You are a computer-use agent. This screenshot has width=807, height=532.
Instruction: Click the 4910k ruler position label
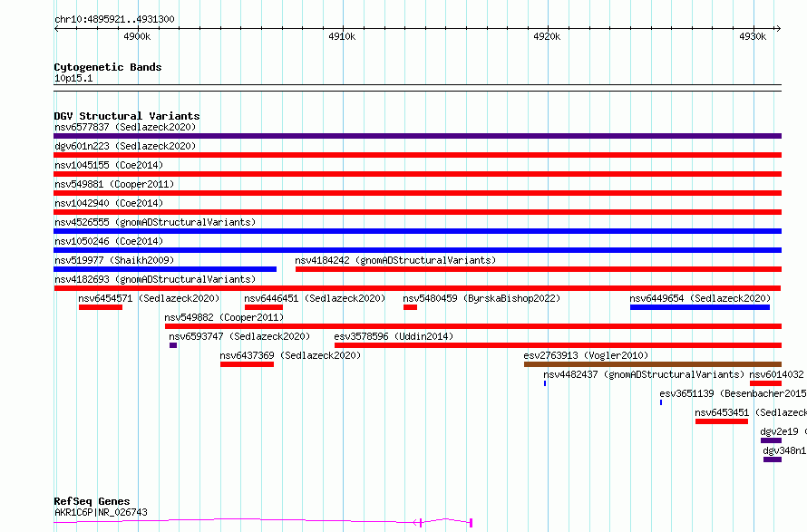342,36
